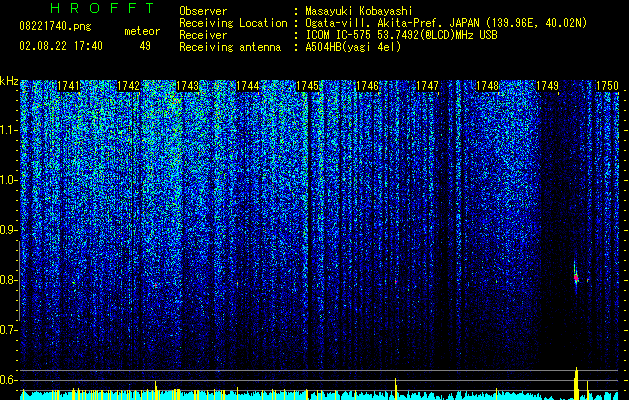Click the strong meteor echo near 1749
Screen dimensions: 629x400
pos(576,278)
